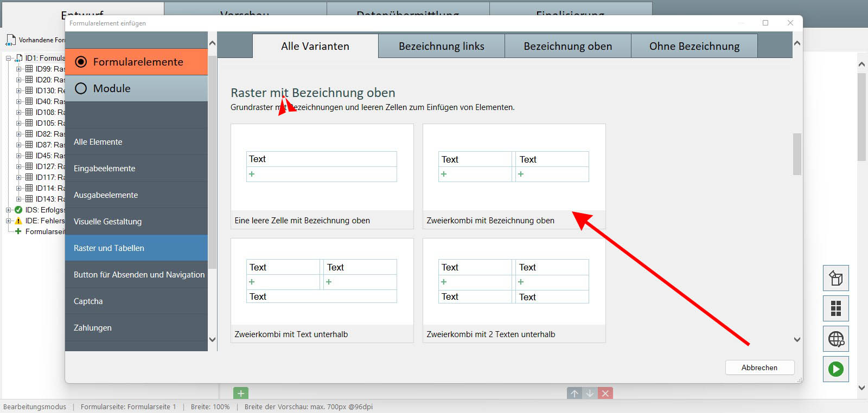Pick Zweierkombi mit Text unterhalb layout
The width and height of the screenshot is (868, 413).
[x=322, y=290]
